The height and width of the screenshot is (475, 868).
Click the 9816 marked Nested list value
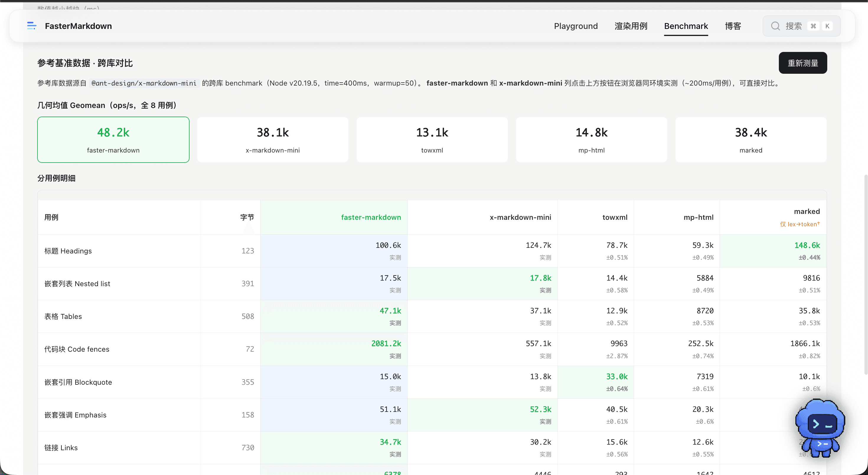click(811, 278)
